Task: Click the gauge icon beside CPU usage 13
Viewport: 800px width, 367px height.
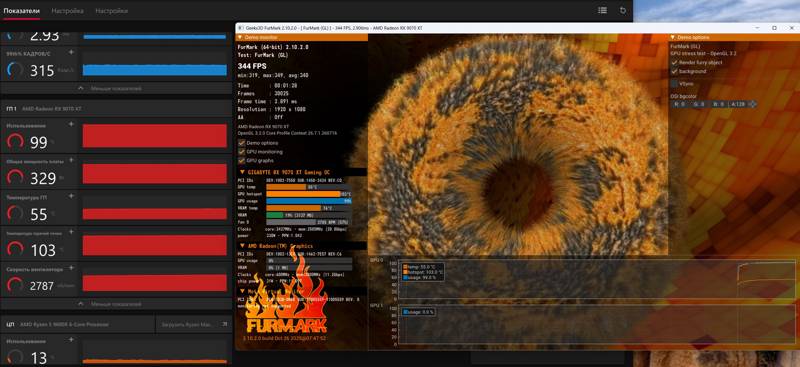Action: pyautogui.click(x=15, y=357)
